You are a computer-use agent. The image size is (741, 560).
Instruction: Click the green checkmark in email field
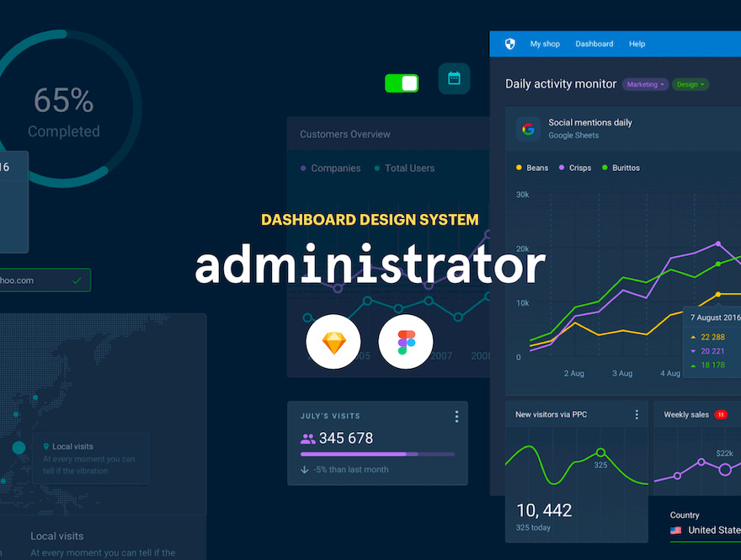(77, 280)
